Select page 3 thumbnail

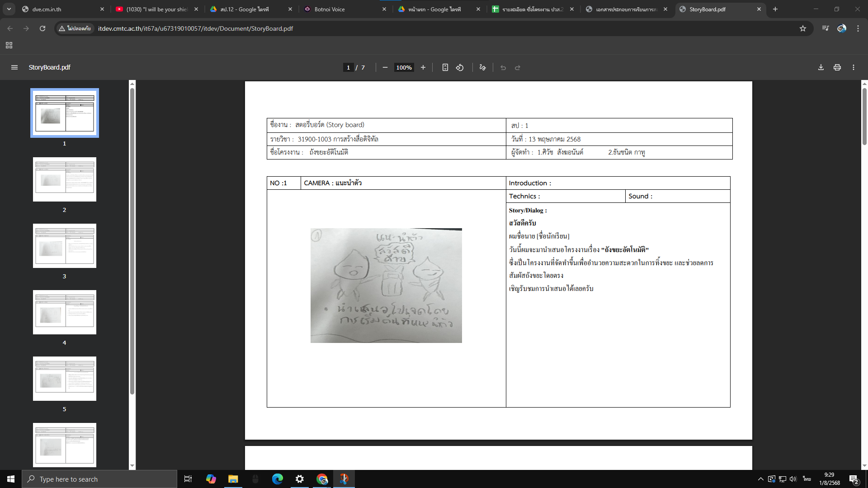click(65, 246)
